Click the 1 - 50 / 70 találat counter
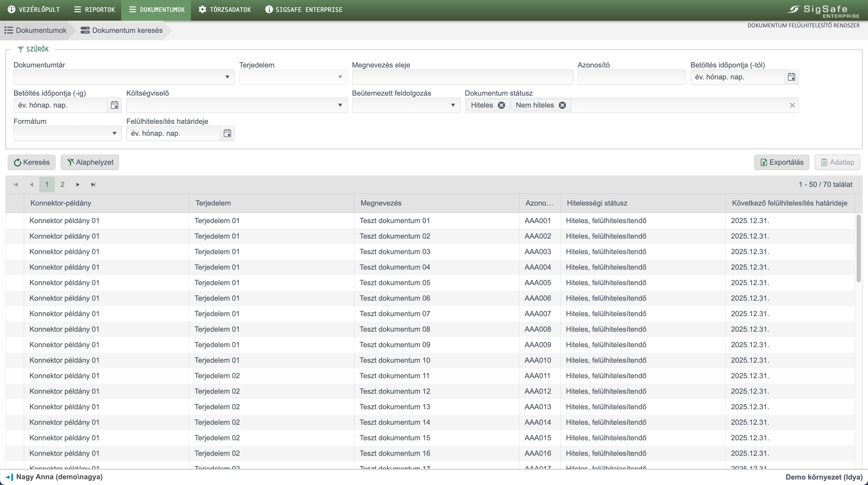The width and height of the screenshot is (868, 485). coord(826,185)
